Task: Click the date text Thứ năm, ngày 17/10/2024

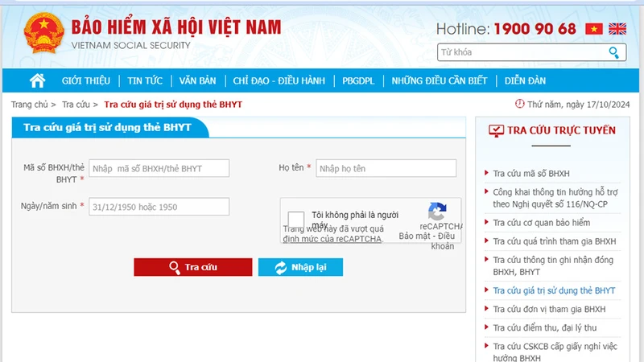Action: (578, 105)
